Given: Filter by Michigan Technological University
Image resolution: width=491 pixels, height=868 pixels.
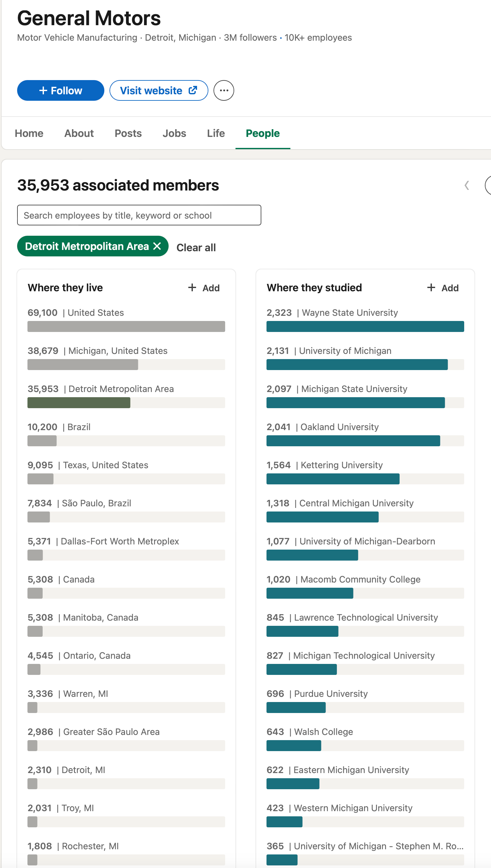Looking at the screenshot, I should [x=365, y=662].
